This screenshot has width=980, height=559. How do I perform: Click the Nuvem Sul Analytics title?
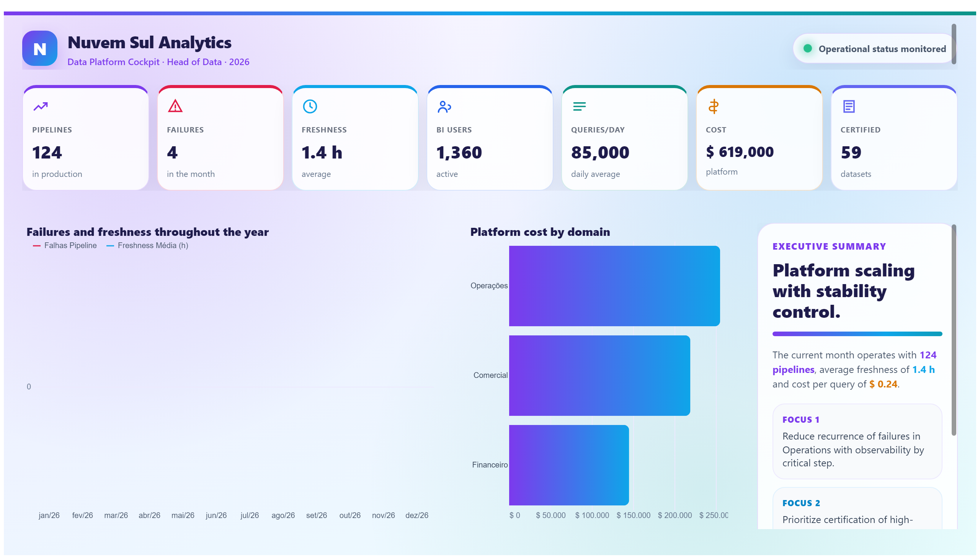click(149, 42)
